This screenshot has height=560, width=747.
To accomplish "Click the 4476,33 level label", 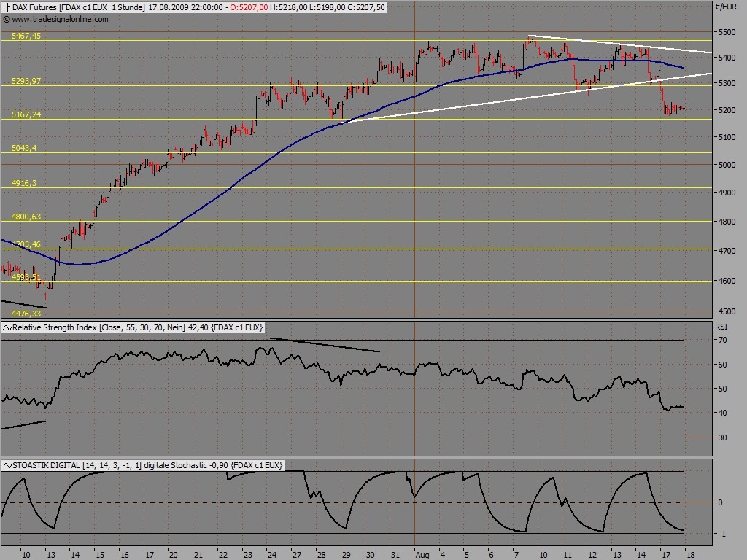I will point(26,314).
